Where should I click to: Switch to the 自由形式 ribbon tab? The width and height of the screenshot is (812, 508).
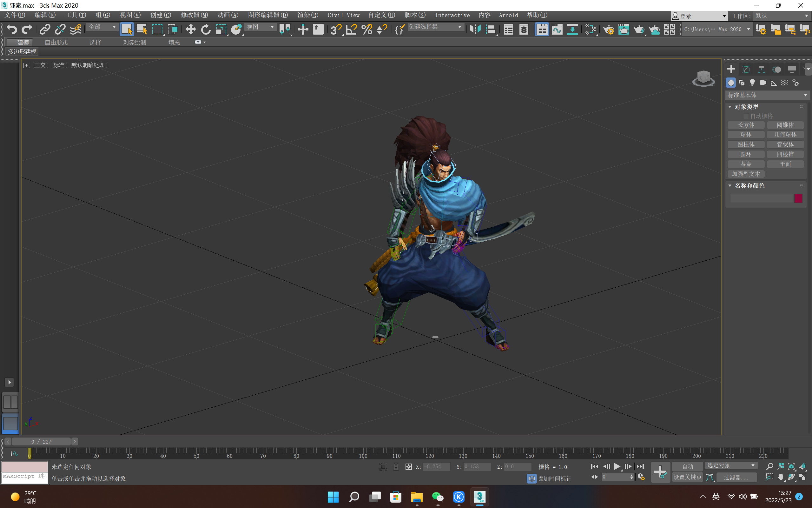[56, 42]
